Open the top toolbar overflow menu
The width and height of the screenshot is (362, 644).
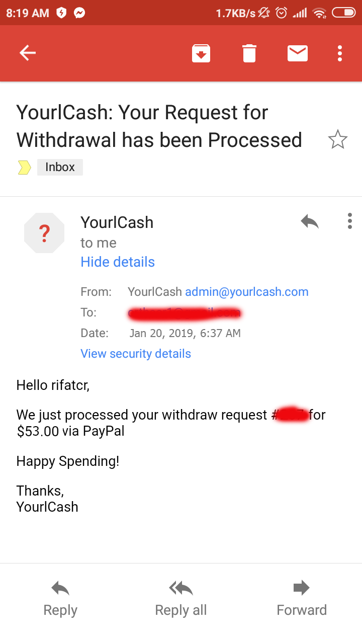pyautogui.click(x=340, y=53)
